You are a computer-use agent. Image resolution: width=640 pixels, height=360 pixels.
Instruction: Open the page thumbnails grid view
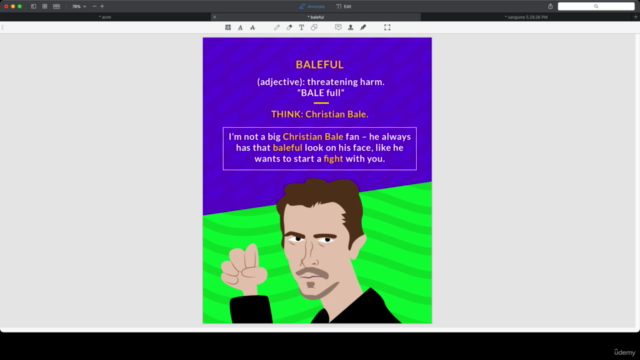(45, 7)
